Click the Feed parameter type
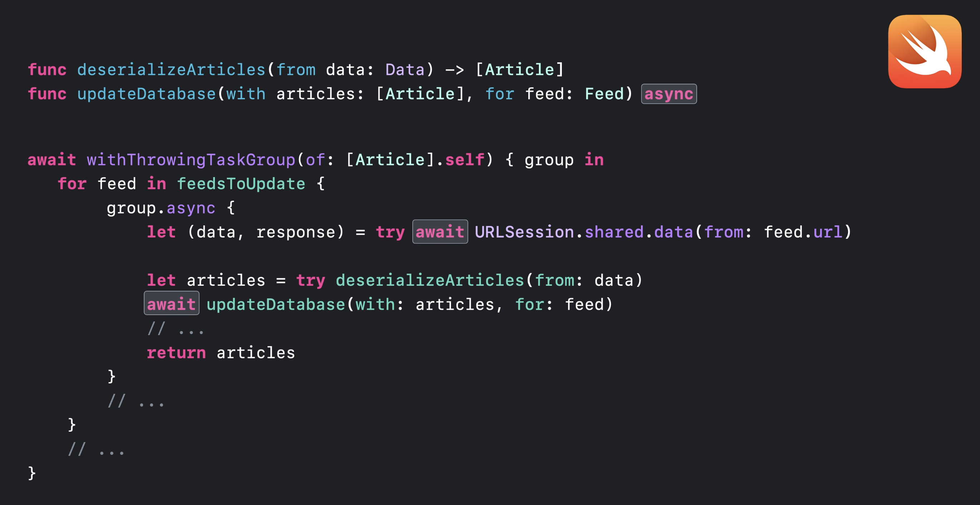The height and width of the screenshot is (505, 980). [604, 94]
